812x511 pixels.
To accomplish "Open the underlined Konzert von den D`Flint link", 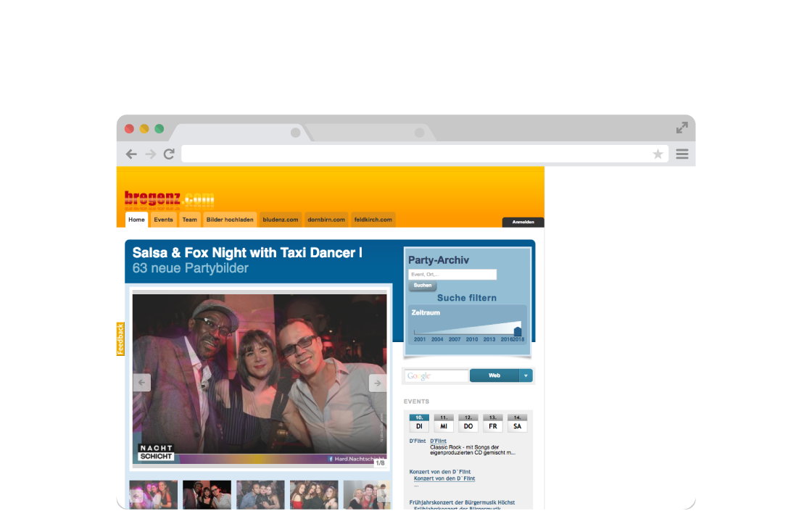I will [x=444, y=478].
